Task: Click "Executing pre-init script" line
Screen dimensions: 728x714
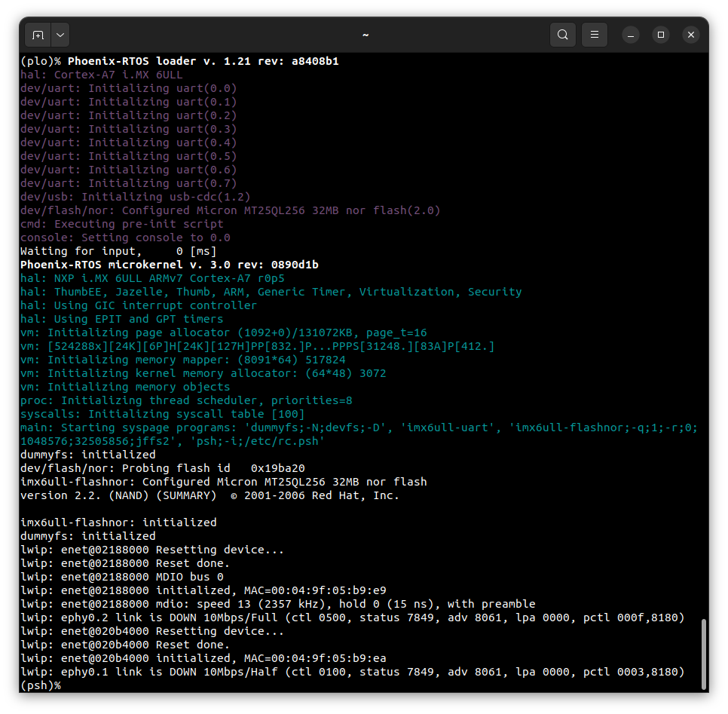Action: pyautogui.click(x=121, y=224)
